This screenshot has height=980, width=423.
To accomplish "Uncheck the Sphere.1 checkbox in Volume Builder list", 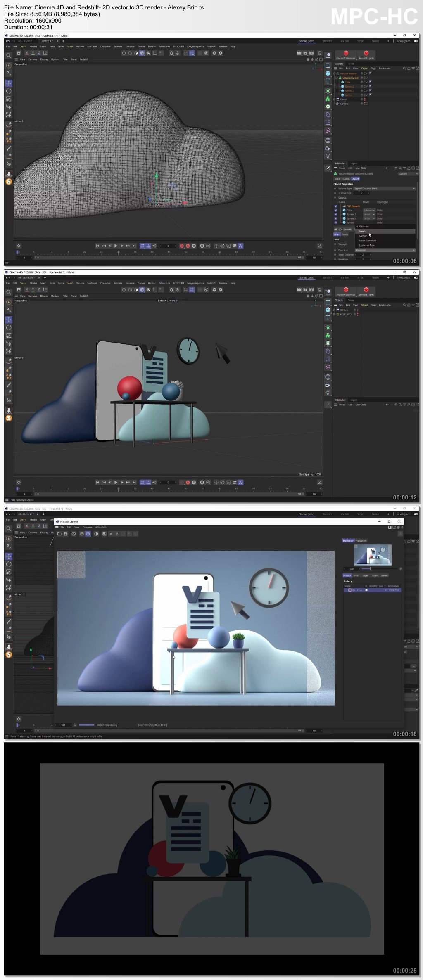I will pyautogui.click(x=336, y=218).
